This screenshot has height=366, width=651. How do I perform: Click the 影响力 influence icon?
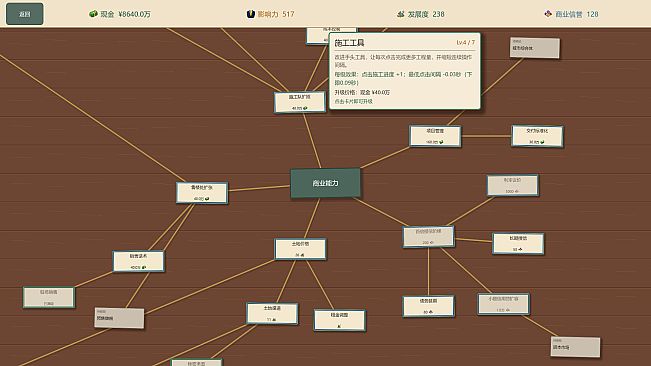[250, 14]
